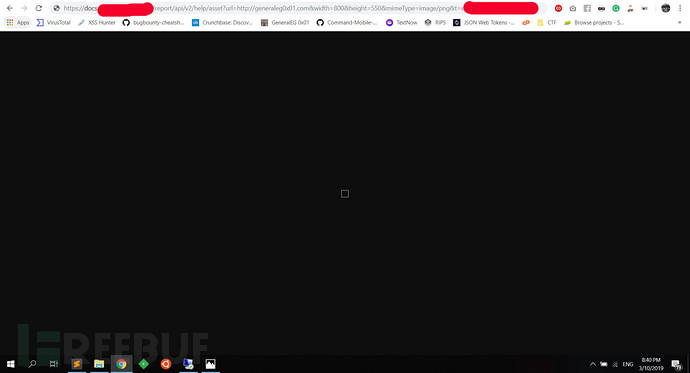Click the battery status tray icon

(x=604, y=364)
